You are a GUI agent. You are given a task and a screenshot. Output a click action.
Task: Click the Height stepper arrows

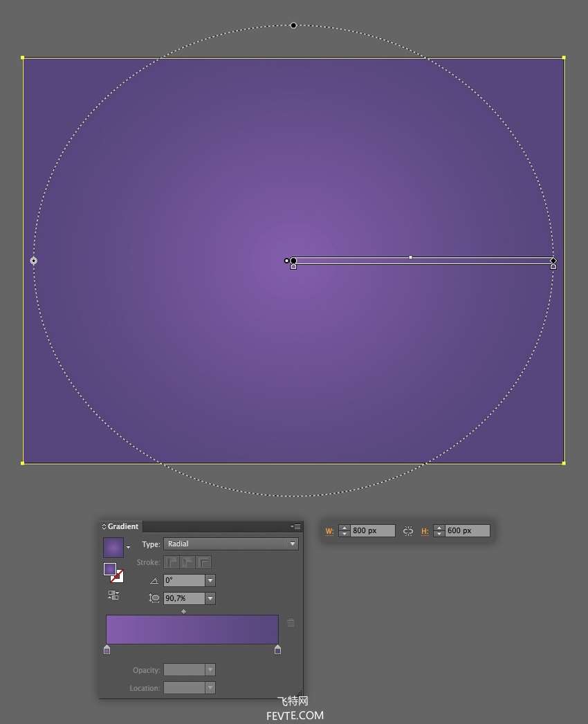click(x=439, y=531)
